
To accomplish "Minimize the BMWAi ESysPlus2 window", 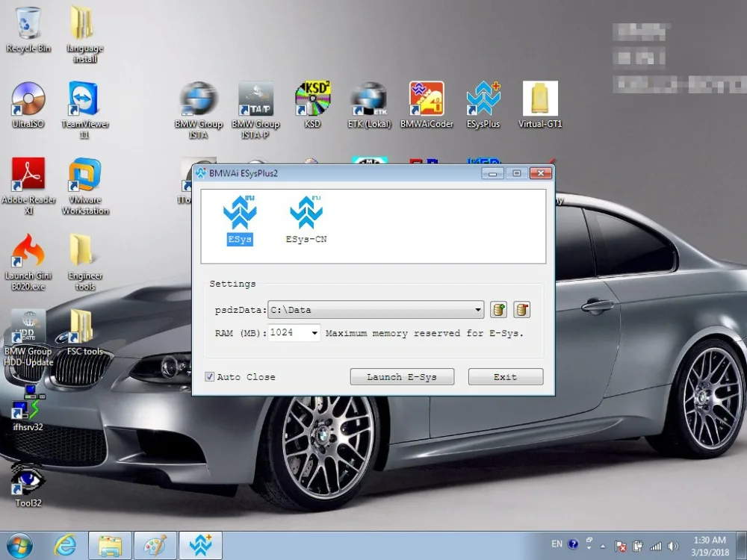I will pos(492,173).
